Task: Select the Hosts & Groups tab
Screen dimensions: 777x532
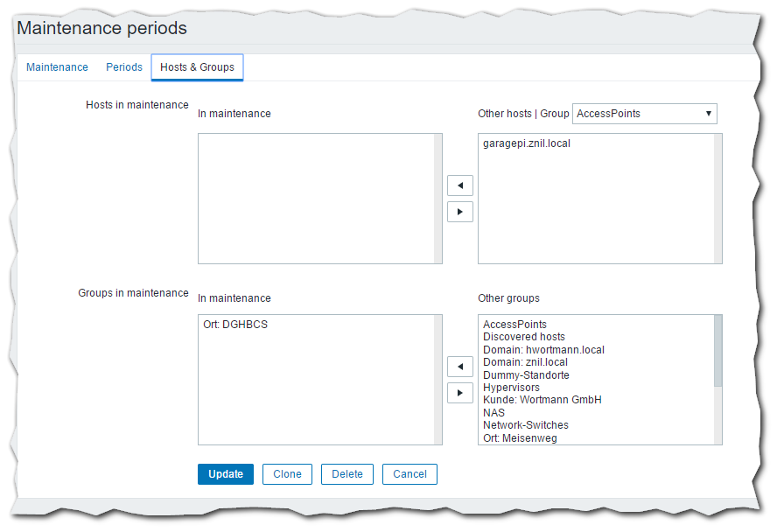Action: (197, 67)
